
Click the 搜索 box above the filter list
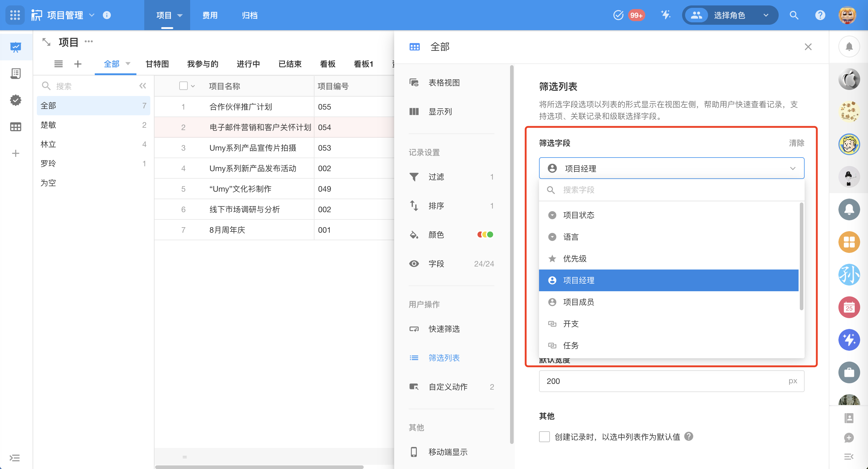click(x=88, y=86)
